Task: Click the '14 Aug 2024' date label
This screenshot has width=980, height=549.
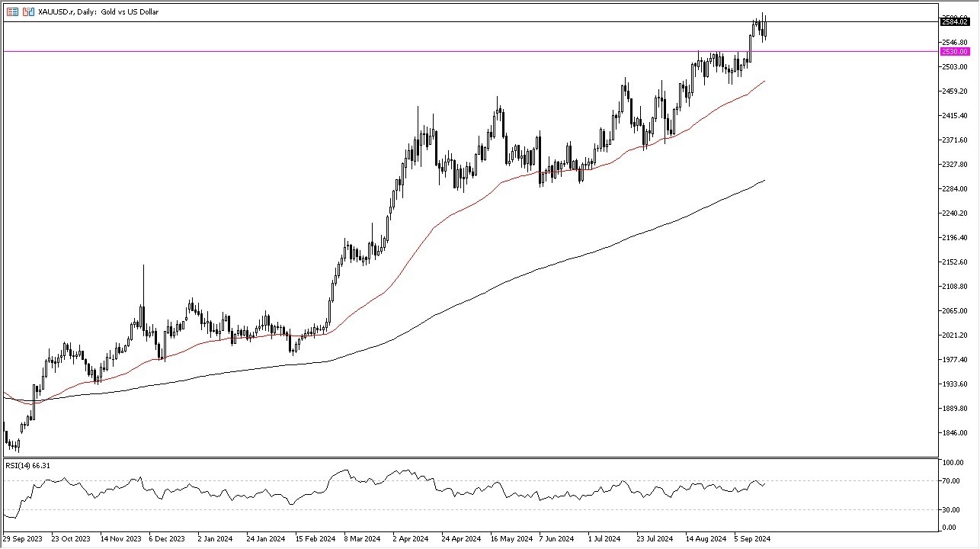Action: (706, 538)
